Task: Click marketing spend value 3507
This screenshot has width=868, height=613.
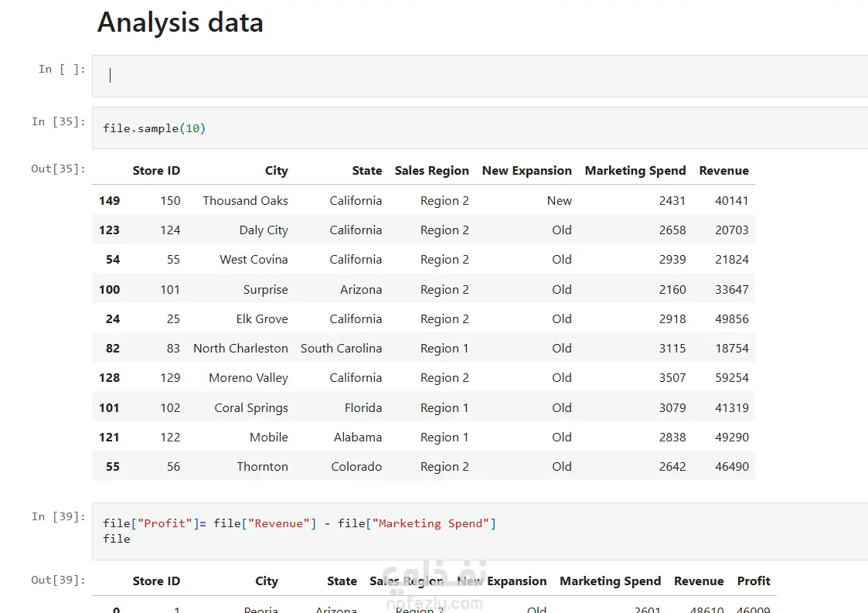Action: coord(672,378)
